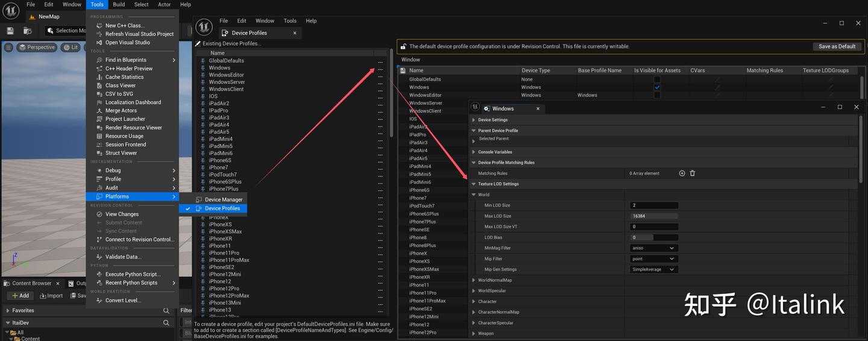Choose Merge Actors in Tools menu
This screenshot has width=868, height=341.
[x=121, y=111]
